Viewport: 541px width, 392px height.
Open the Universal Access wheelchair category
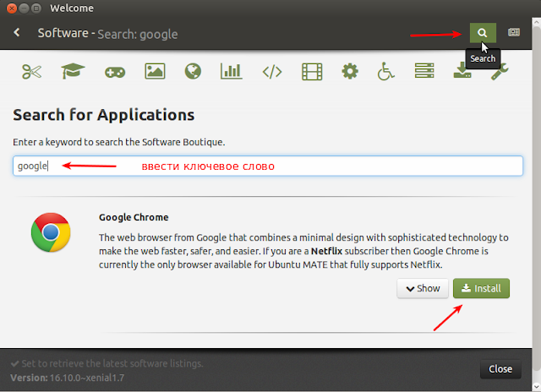385,71
